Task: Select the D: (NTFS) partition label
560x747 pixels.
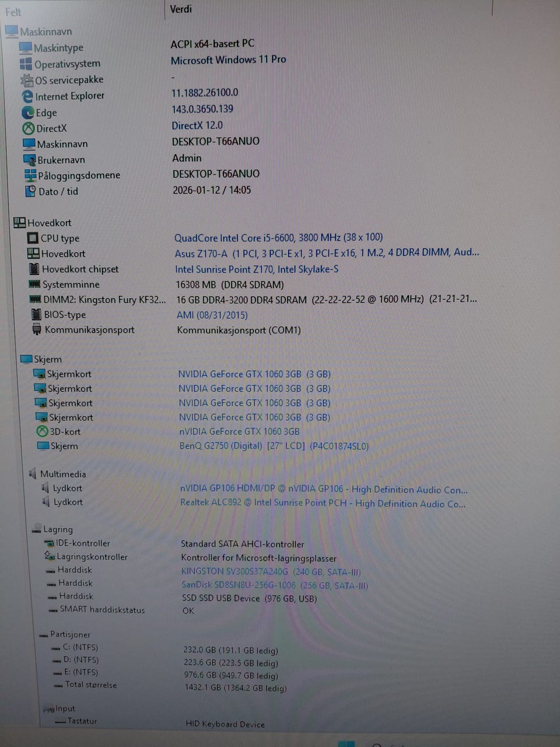Action: click(x=81, y=660)
